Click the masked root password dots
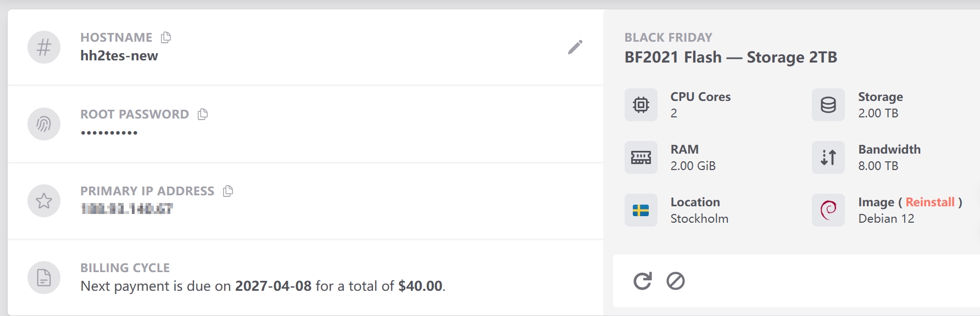Screen dimensions: 980x316 pyautogui.click(x=109, y=133)
